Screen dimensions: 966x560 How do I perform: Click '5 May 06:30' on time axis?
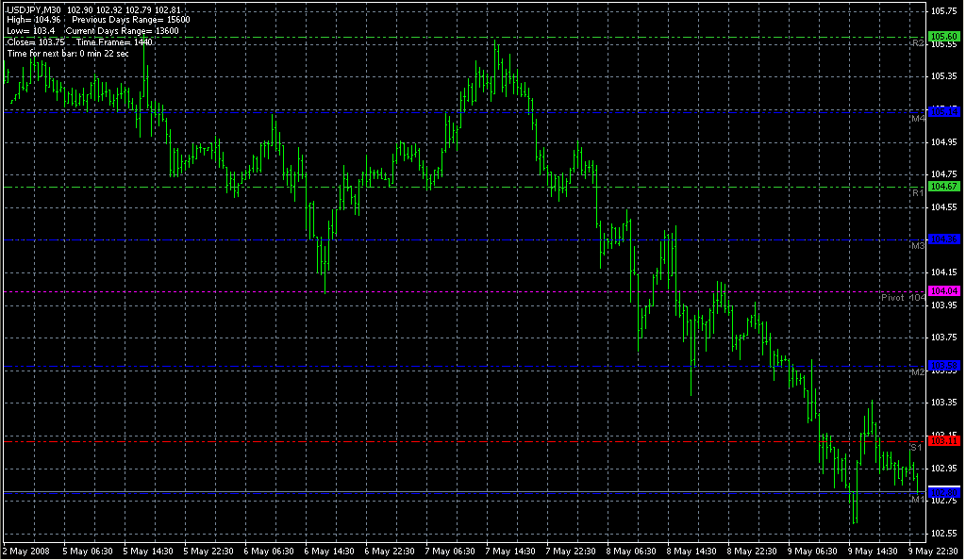[x=88, y=552]
